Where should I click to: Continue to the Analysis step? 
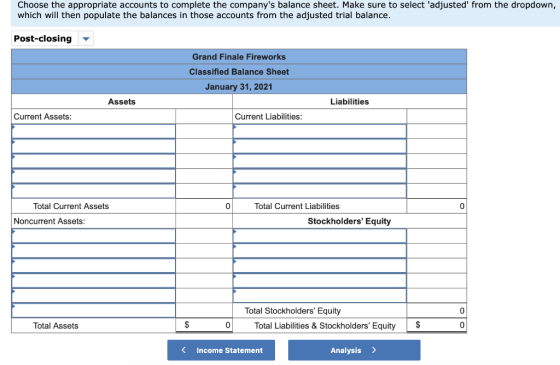coord(354,350)
